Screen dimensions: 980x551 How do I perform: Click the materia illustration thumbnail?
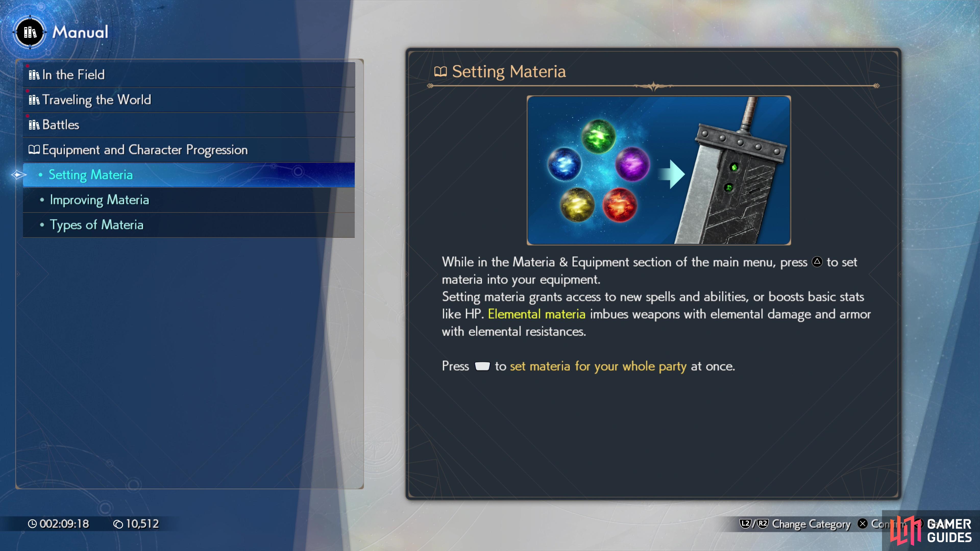658,170
